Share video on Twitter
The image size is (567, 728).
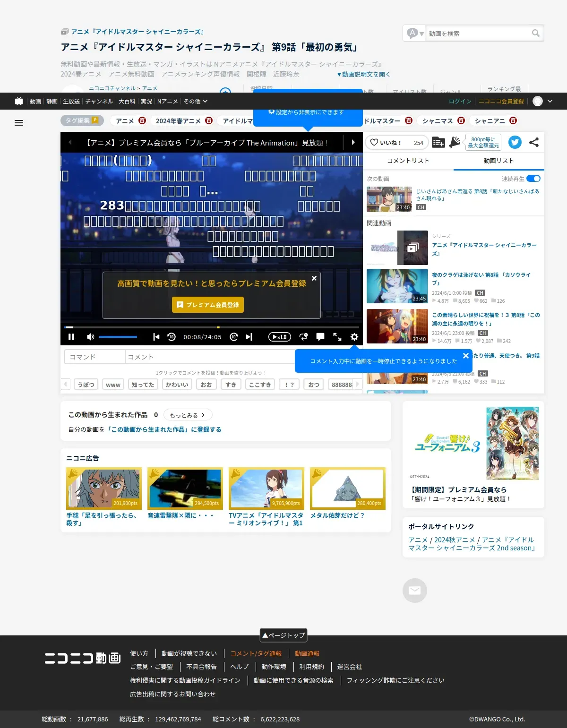coord(515,142)
